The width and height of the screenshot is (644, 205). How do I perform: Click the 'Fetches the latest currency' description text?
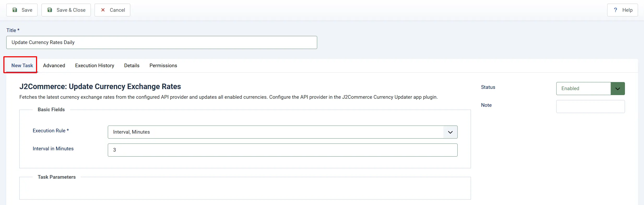(x=228, y=97)
